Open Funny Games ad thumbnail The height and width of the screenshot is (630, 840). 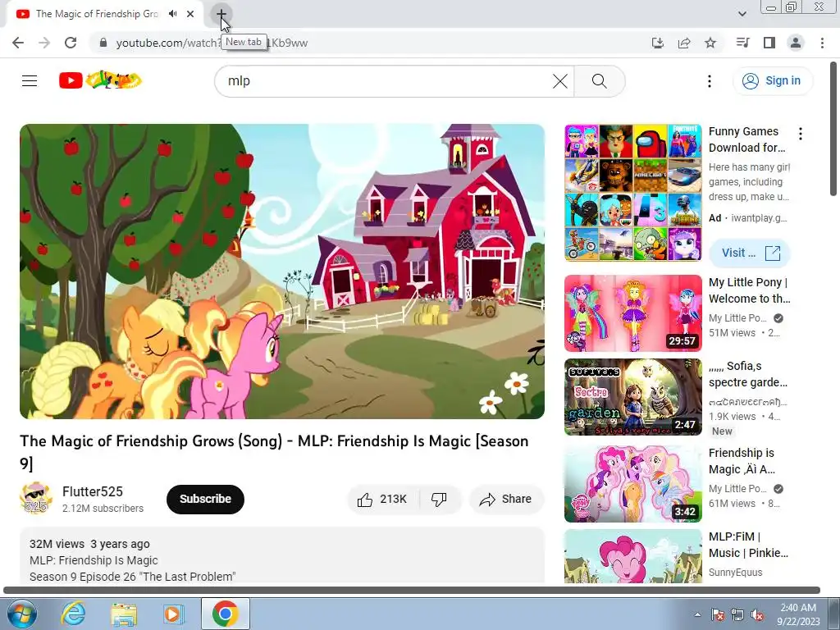(632, 193)
